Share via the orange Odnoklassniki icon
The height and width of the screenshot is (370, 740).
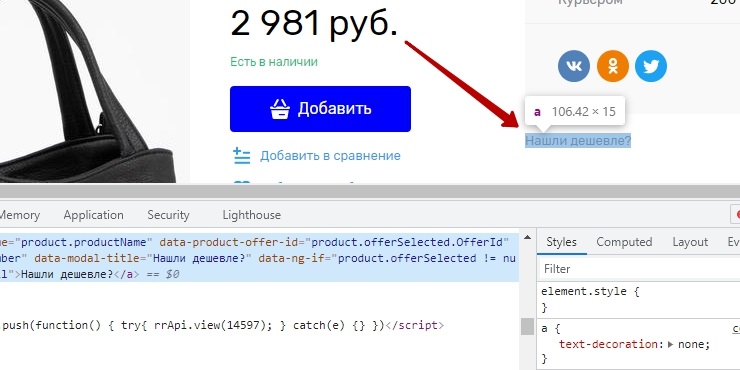point(613,66)
